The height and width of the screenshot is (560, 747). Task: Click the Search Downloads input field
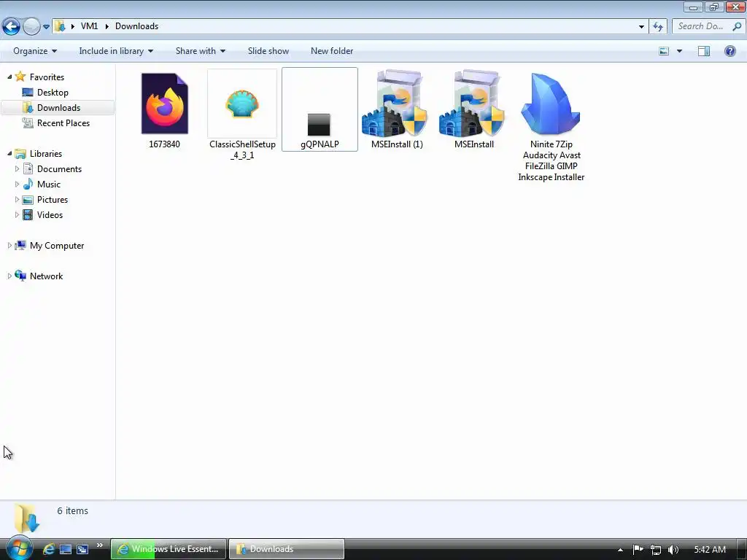700,26
